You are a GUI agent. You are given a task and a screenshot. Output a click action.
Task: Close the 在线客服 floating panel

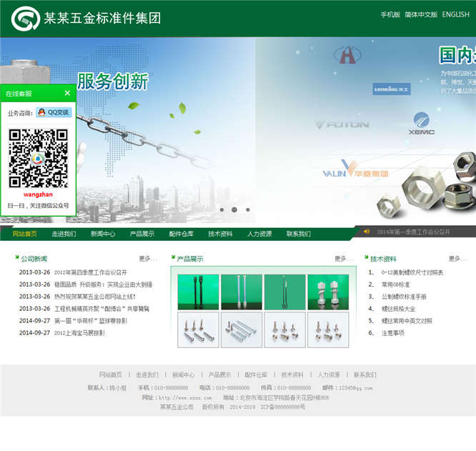[67, 93]
